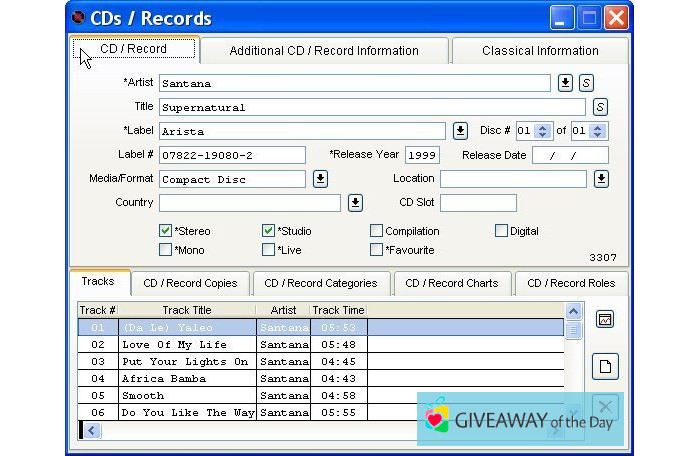700x456 pixels.
Task: Open Additional CD / Record Information tab
Action: [x=324, y=51]
